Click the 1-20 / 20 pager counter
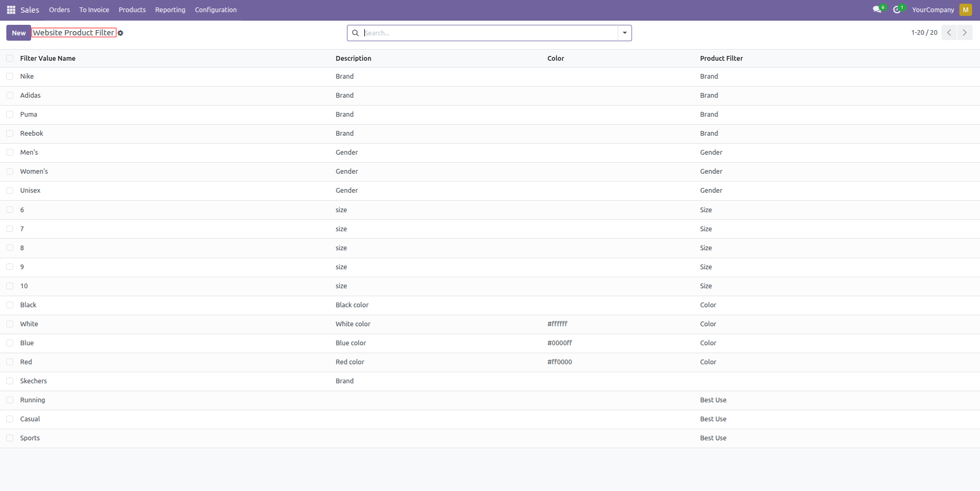This screenshot has height=491, width=980. click(924, 33)
